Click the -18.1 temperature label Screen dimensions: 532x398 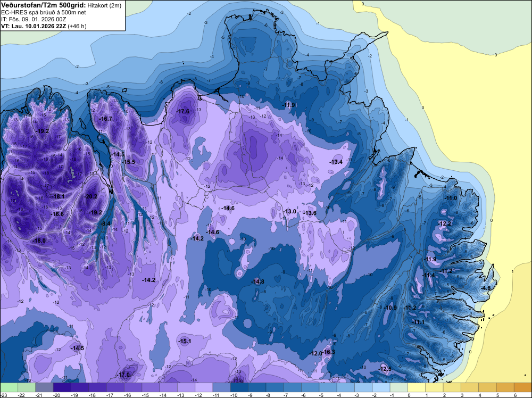point(58,196)
